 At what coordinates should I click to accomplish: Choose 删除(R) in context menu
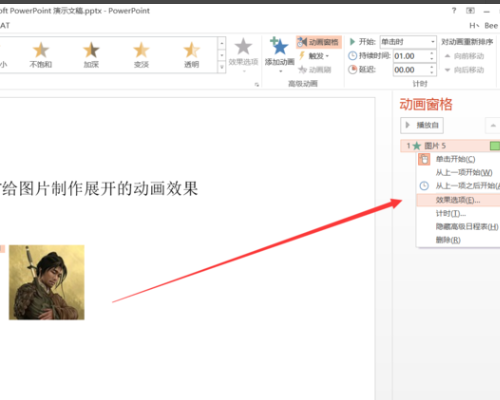[x=459, y=240]
